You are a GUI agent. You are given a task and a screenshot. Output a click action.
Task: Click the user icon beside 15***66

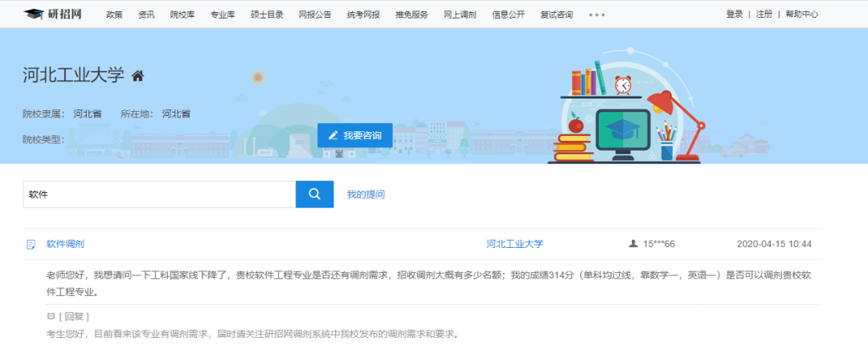633,244
